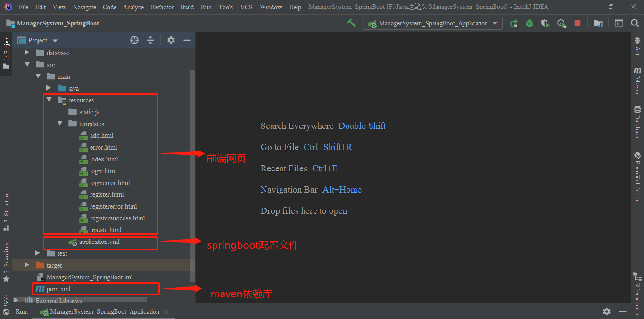The image size is (644, 319).
Task: Select login.html file
Action: (x=103, y=171)
